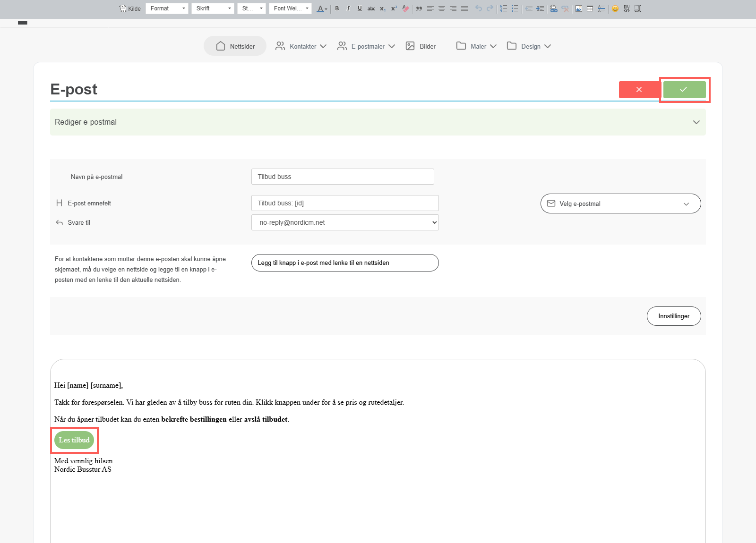Undo last edit
The width and height of the screenshot is (756, 543).
pyautogui.click(x=479, y=8)
